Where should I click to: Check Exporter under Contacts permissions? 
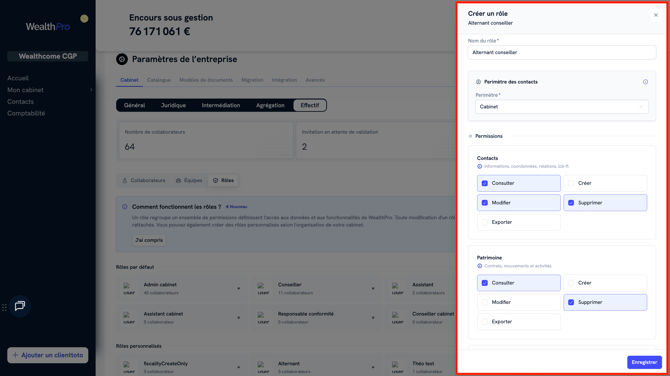pyautogui.click(x=485, y=222)
